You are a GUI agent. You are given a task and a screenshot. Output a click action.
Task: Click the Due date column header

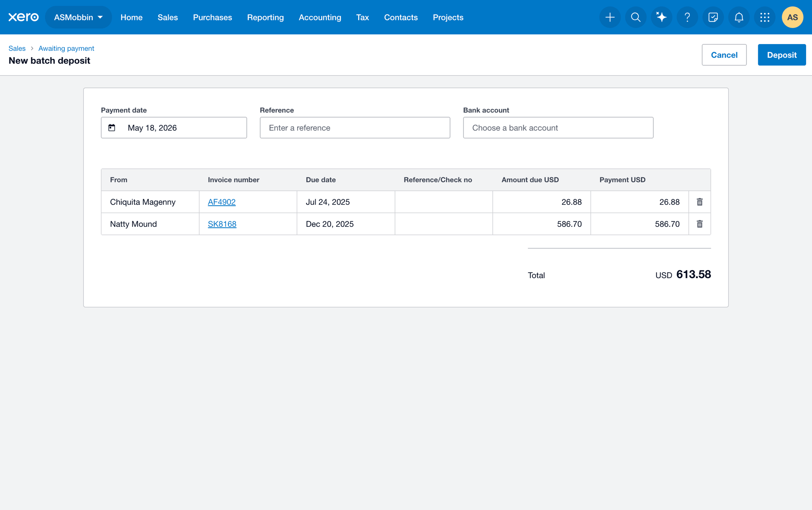pyautogui.click(x=321, y=180)
